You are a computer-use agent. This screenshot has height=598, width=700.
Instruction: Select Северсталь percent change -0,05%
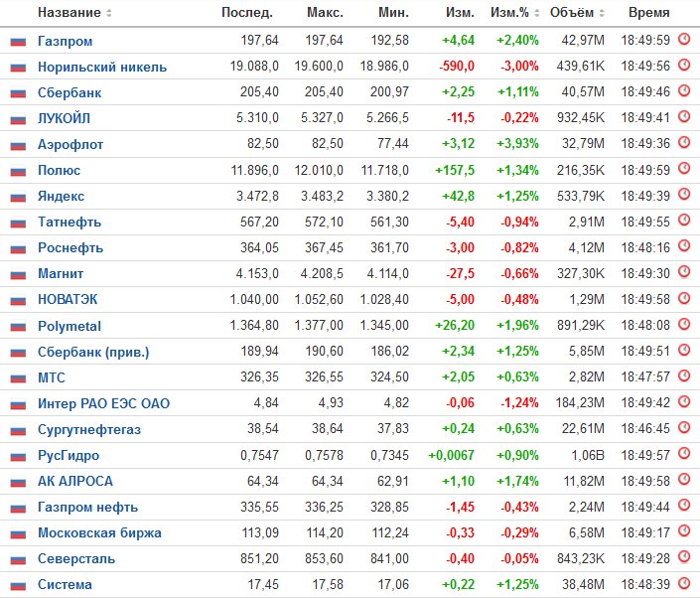519,558
